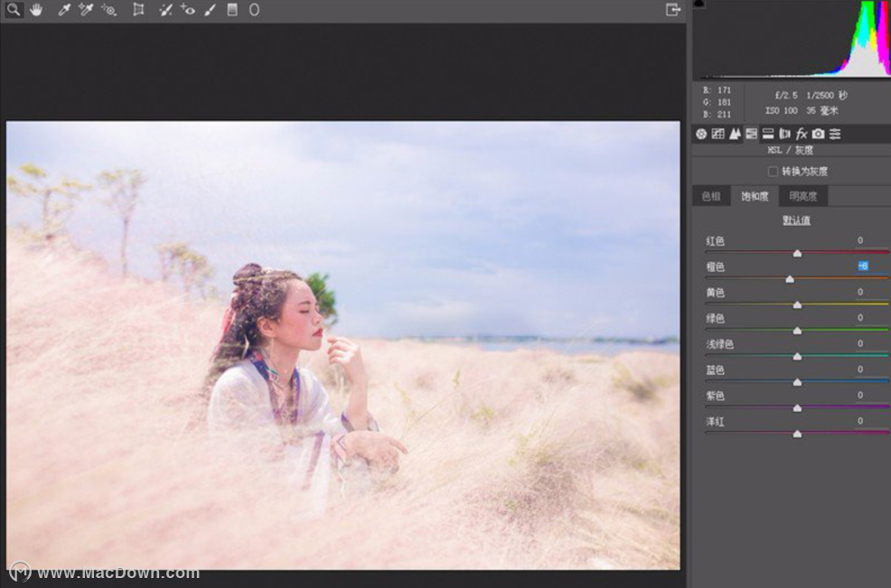Click the 'R: 171' readout
This screenshot has height=588, width=891.
[717, 89]
